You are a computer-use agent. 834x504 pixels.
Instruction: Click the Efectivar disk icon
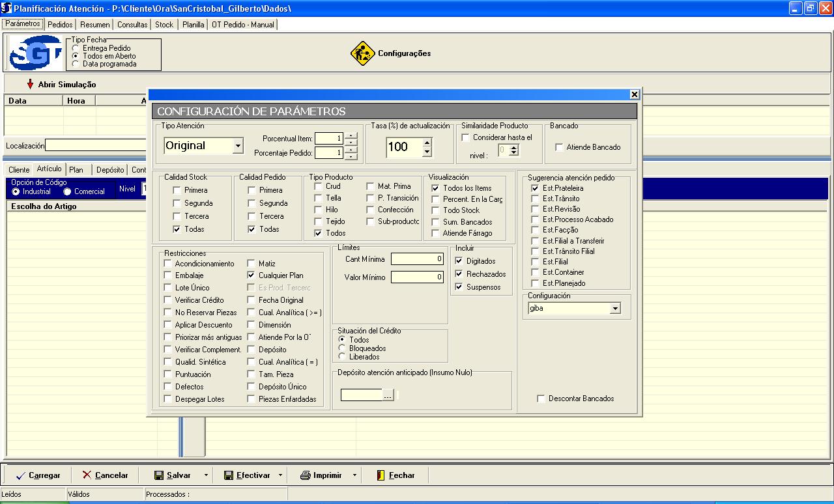coord(228,475)
